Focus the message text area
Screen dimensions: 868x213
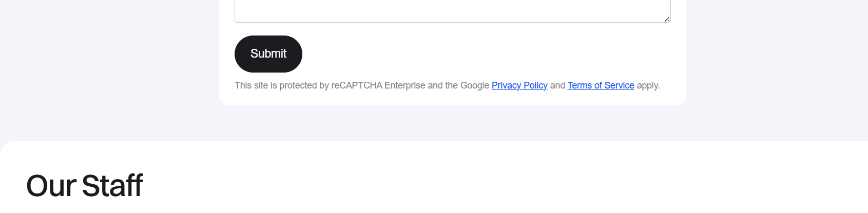pyautogui.click(x=452, y=10)
